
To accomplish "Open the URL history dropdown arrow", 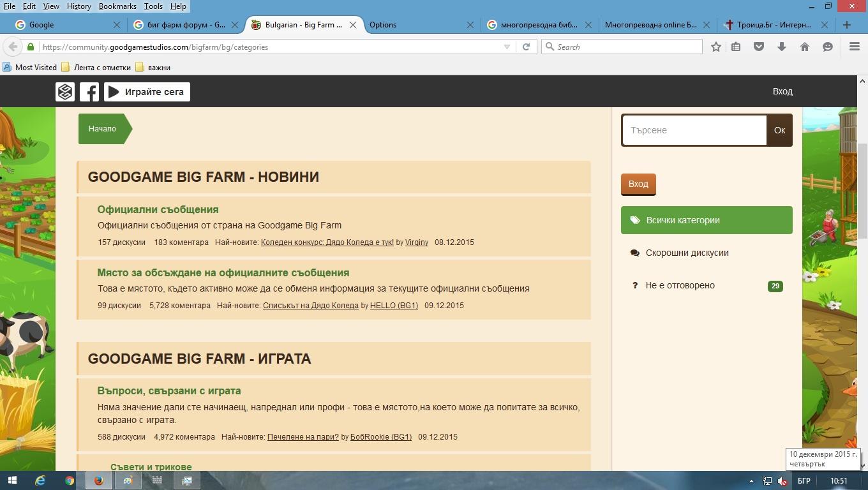I will tap(507, 47).
